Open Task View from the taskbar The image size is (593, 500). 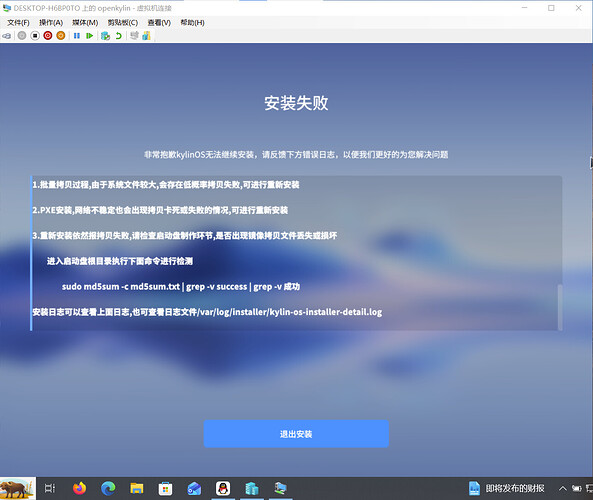pyautogui.click(x=50, y=488)
